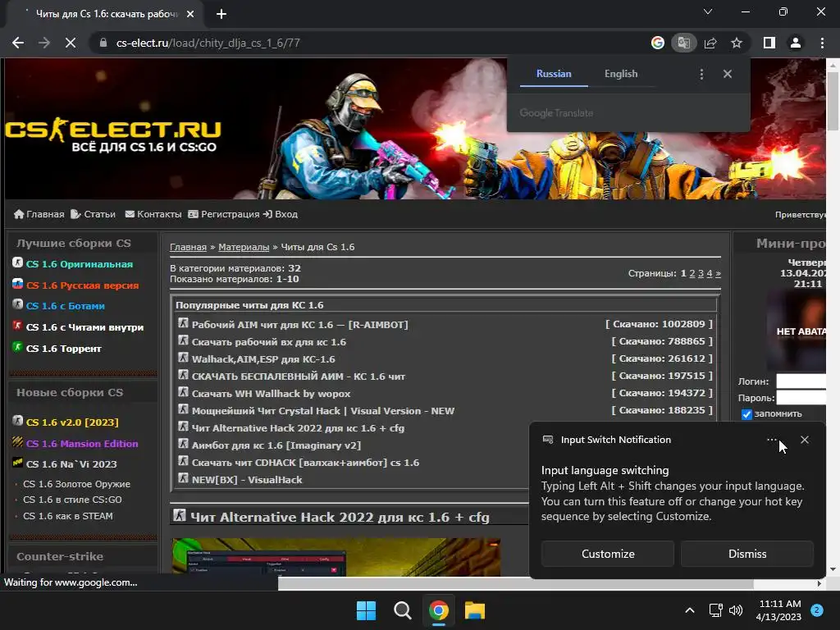This screenshot has height=630, width=840.
Task: Open Translate options three-dot menu
Action: tap(702, 74)
